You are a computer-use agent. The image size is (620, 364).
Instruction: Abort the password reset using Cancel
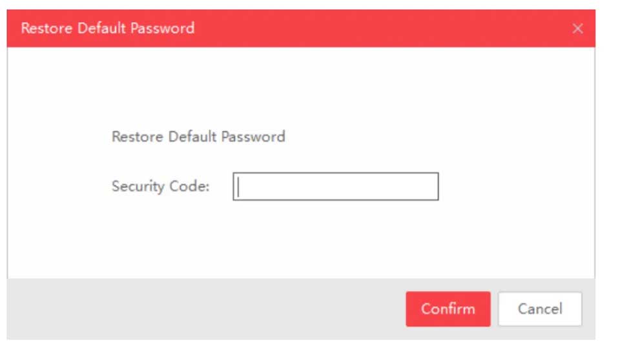click(x=540, y=308)
